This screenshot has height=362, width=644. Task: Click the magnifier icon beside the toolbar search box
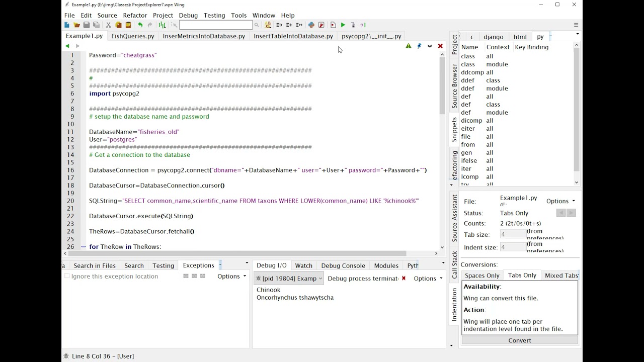coord(257,25)
